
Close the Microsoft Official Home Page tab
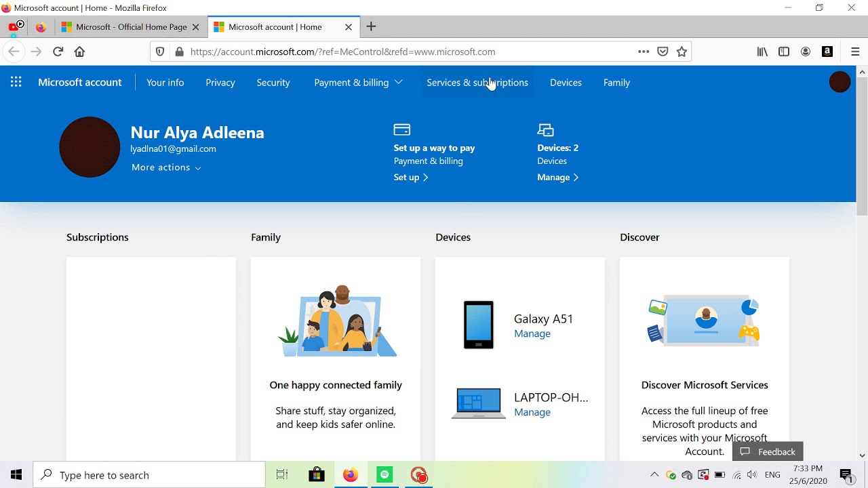pyautogui.click(x=196, y=27)
